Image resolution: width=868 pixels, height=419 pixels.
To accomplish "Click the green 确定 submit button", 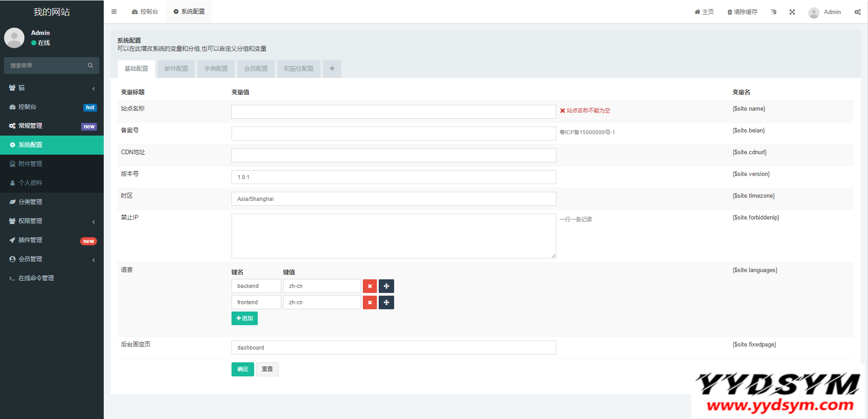I will point(242,369).
